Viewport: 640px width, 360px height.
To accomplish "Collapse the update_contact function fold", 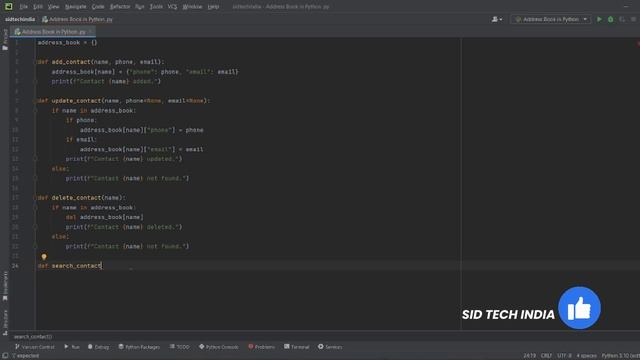I will pos(36,101).
